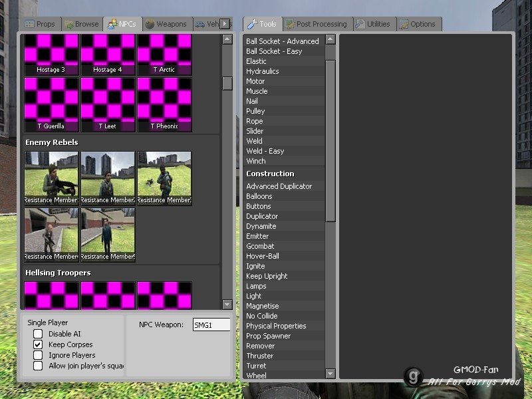
Task: Switch to the Options tab
Action: tap(419, 24)
